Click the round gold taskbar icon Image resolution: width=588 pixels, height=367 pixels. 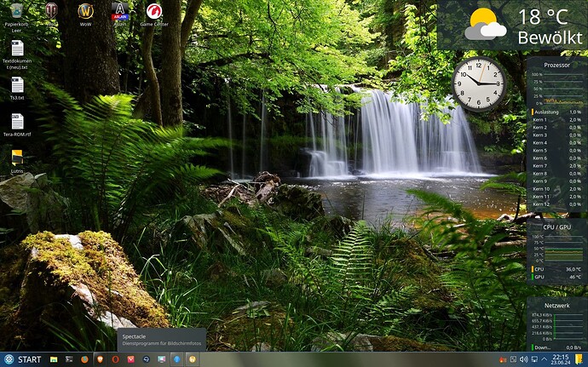(x=193, y=359)
